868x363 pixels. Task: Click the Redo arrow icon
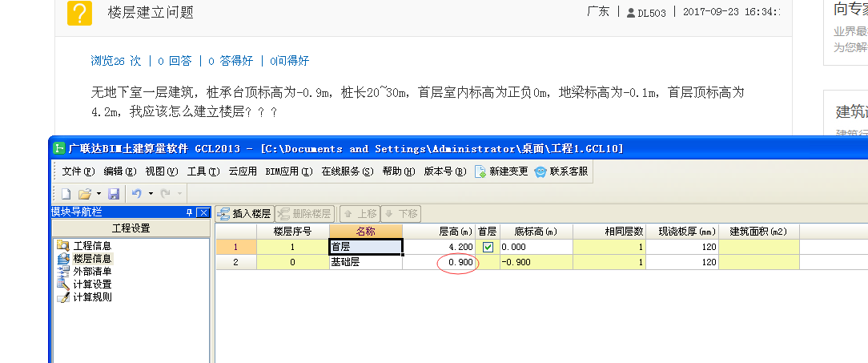pos(165,193)
